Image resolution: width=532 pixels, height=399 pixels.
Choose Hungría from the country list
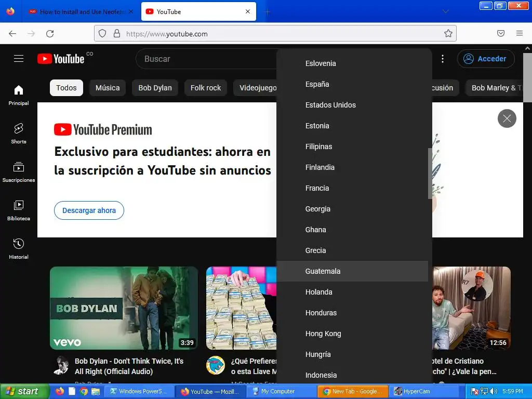(x=352, y=354)
